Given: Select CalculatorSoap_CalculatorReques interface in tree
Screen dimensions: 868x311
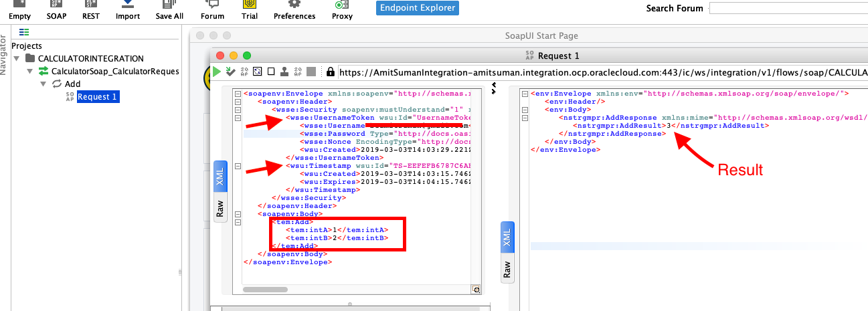Looking at the screenshot, I should click(x=115, y=72).
